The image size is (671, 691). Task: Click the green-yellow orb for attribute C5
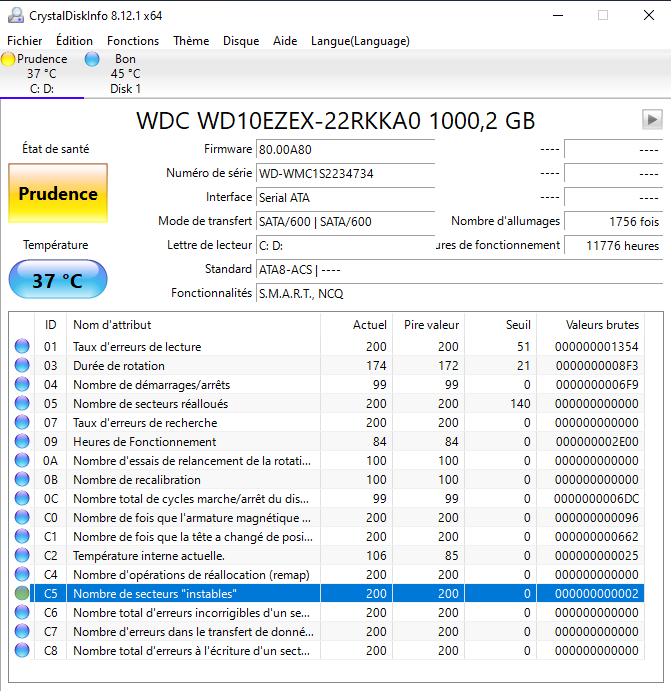22,593
